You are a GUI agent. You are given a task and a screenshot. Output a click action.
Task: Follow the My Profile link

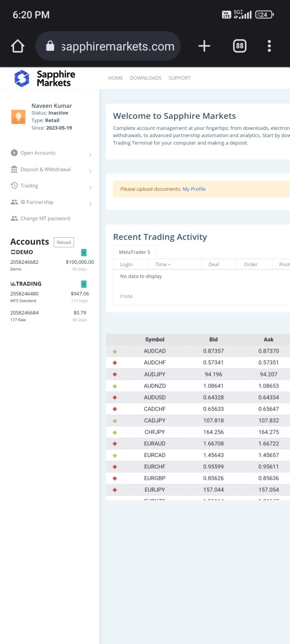[x=194, y=189]
